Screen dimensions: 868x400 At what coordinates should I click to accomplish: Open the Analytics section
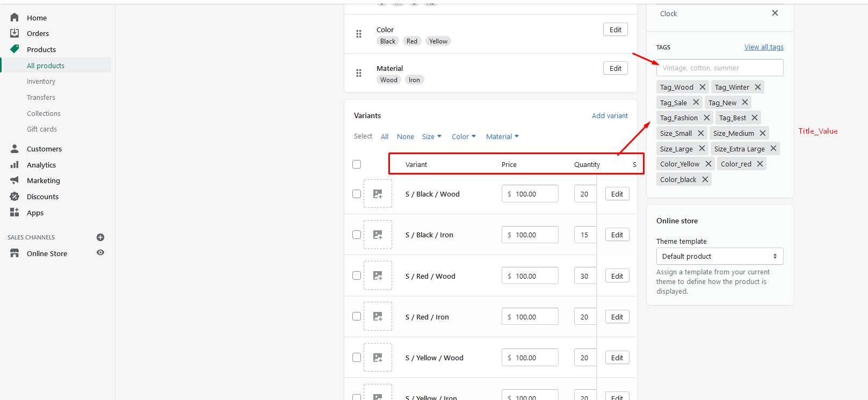[x=41, y=165]
